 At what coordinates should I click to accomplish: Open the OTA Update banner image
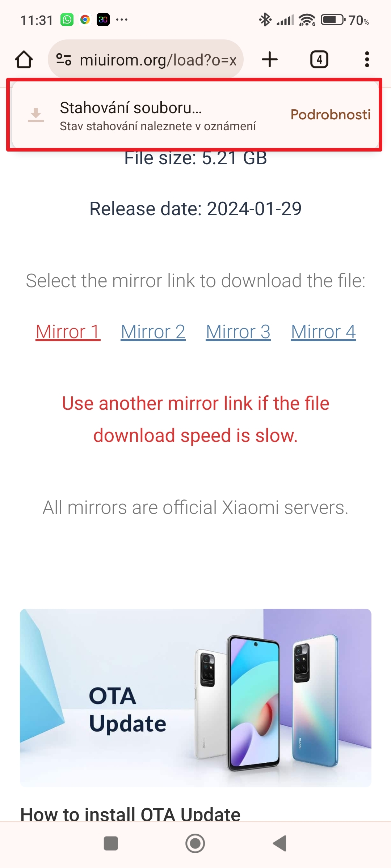195,698
